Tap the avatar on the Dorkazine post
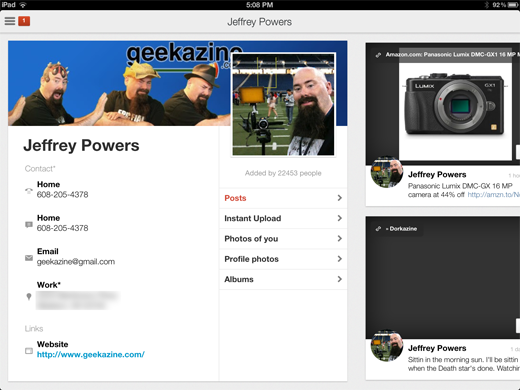520x390 pixels. (387, 346)
